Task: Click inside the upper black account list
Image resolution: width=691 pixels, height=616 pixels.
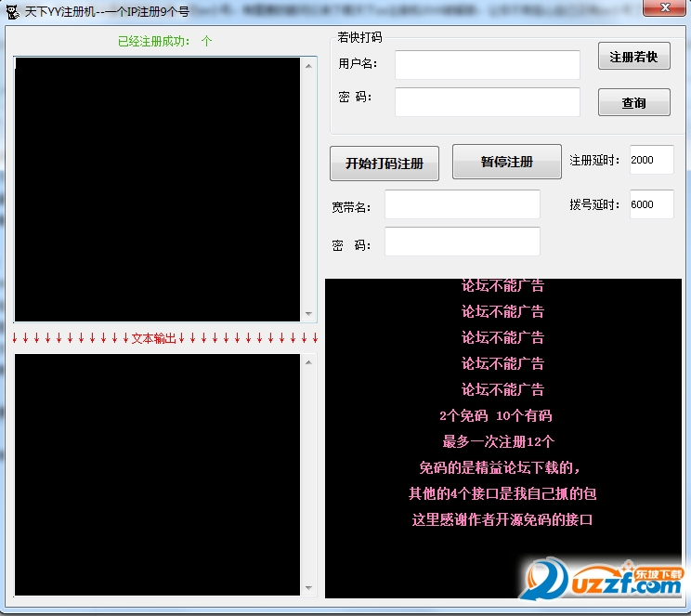Action: pos(157,190)
